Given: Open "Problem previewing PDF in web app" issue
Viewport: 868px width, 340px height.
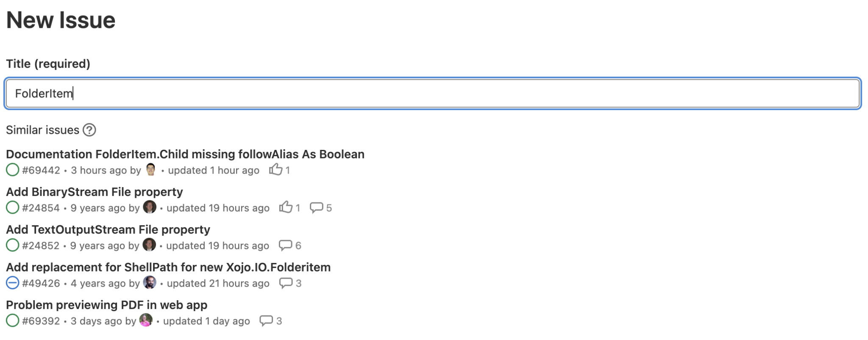Looking at the screenshot, I should pyautogui.click(x=106, y=305).
